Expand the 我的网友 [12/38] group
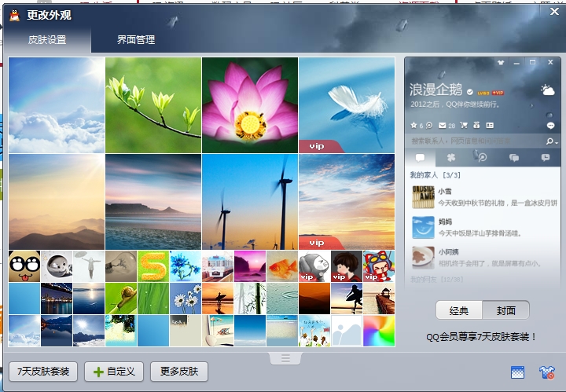 (437, 279)
